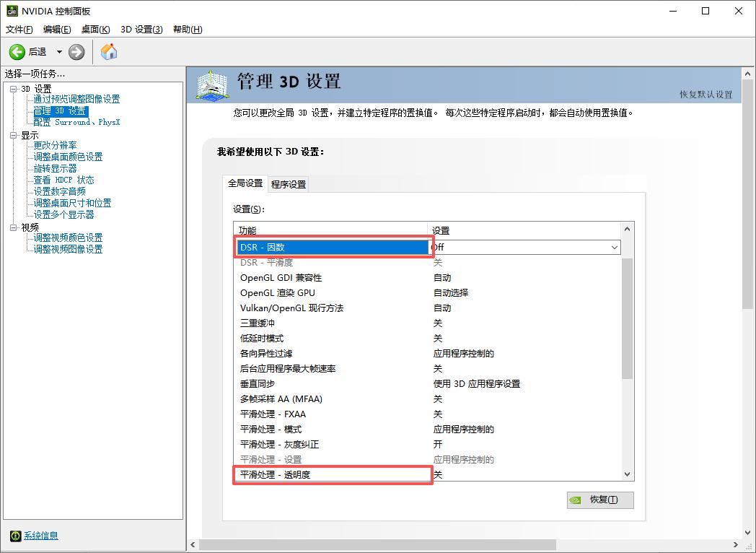This screenshot has height=553, width=756.
Task: Open 调整桌面颜色设置 in the tree
Action: point(68,157)
